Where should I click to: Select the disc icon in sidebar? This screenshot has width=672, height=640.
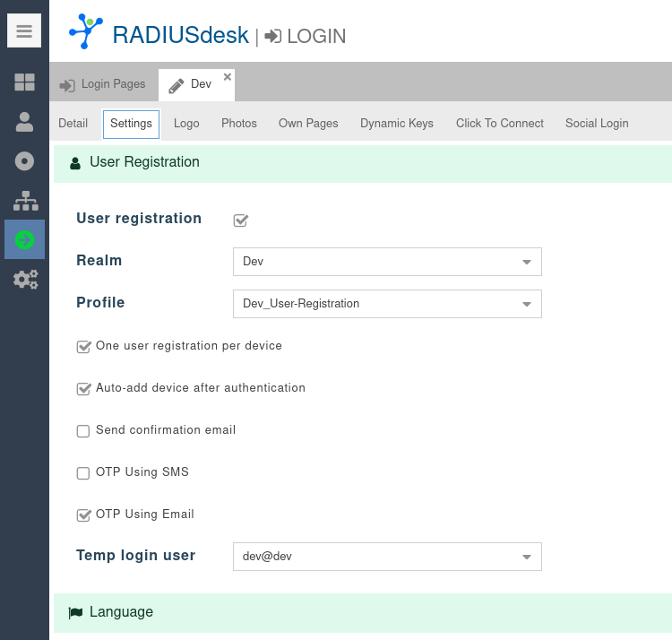point(24,161)
